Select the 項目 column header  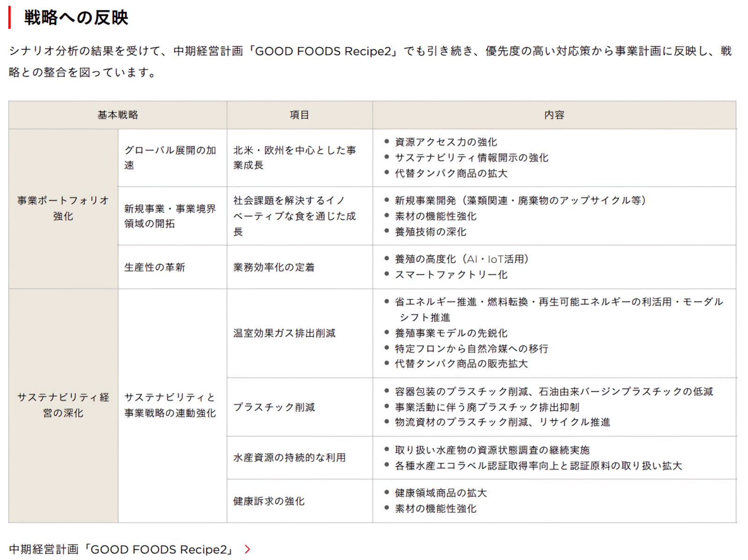[x=299, y=115]
